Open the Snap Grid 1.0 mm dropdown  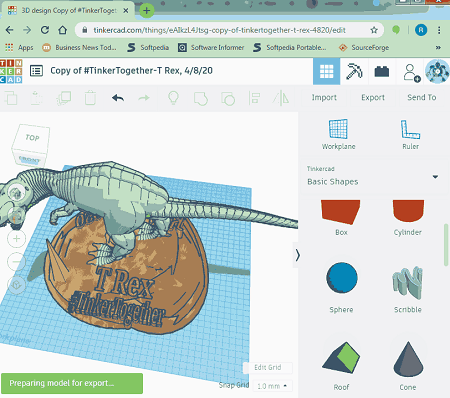pyautogui.click(x=272, y=386)
